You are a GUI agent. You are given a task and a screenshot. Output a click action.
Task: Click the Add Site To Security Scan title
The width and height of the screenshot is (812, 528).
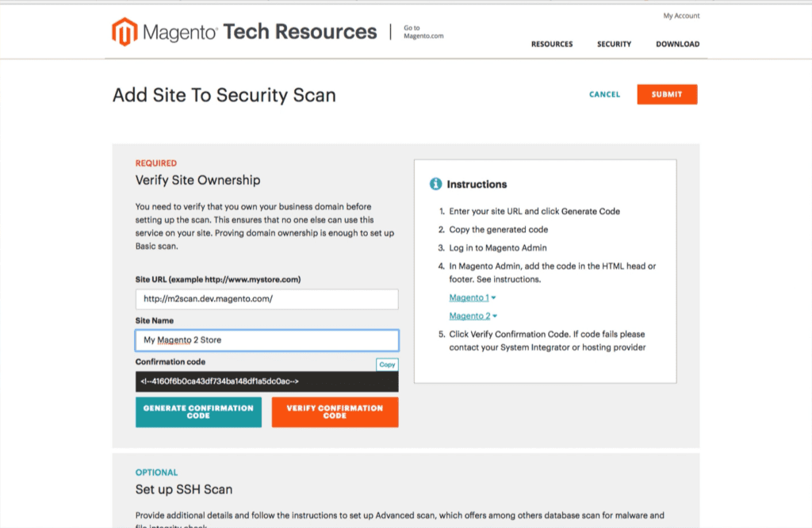(223, 95)
